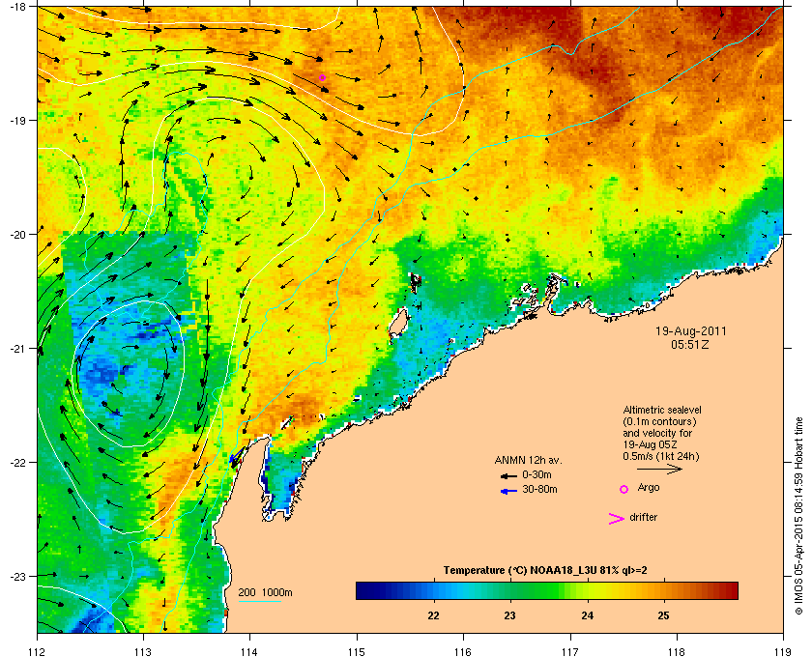Image resolution: width=812 pixels, height=657 pixels.
Task: Click the longitude axis label 117
Action: (570, 651)
